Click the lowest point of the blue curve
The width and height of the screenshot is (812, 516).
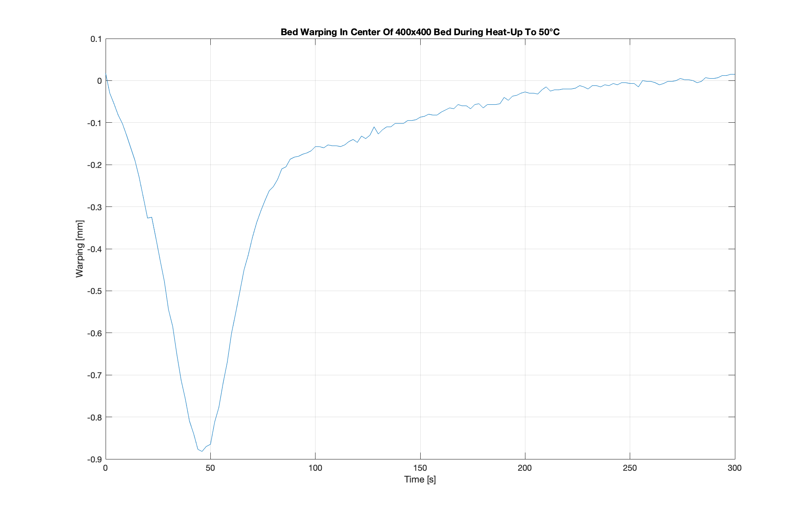[202, 451]
